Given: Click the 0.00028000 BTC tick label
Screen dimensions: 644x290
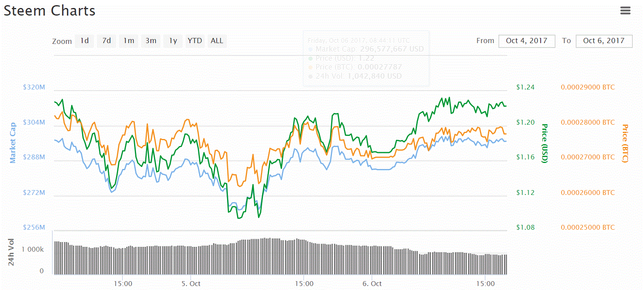Looking at the screenshot, I should [588, 122].
